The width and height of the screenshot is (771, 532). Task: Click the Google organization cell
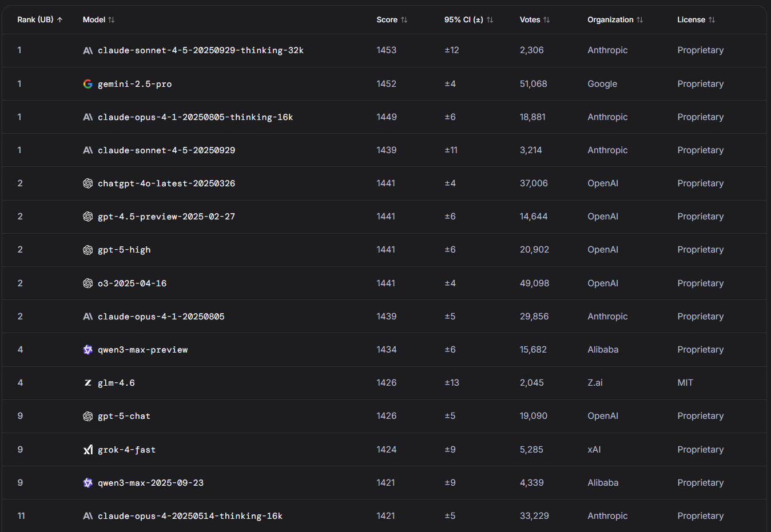[602, 84]
